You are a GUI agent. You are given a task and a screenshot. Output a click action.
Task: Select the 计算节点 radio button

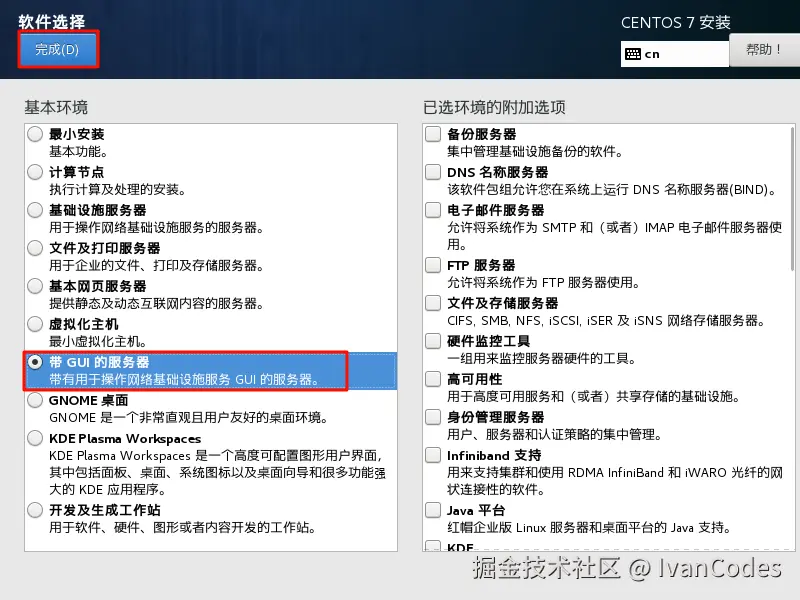(35, 172)
